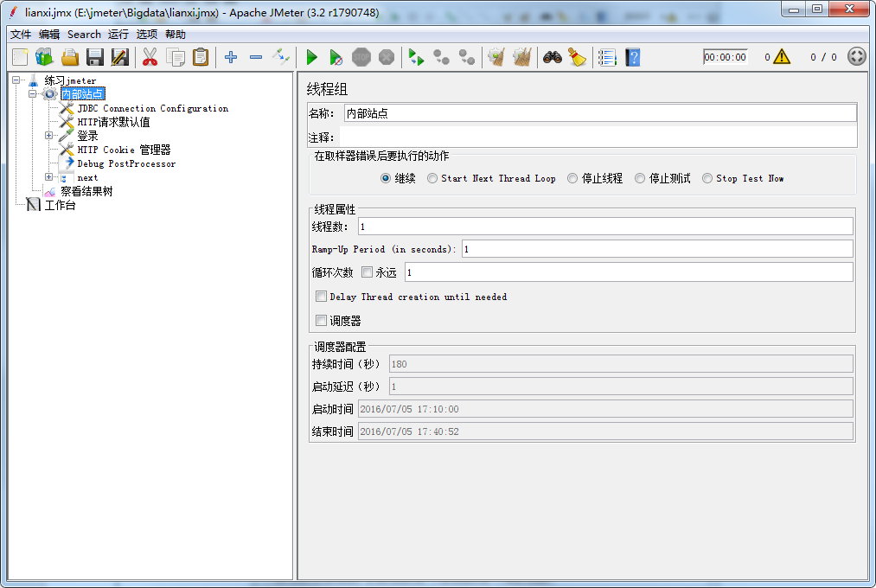Open the Templates icon in toolbar
The width and height of the screenshot is (876, 588).
44,57
